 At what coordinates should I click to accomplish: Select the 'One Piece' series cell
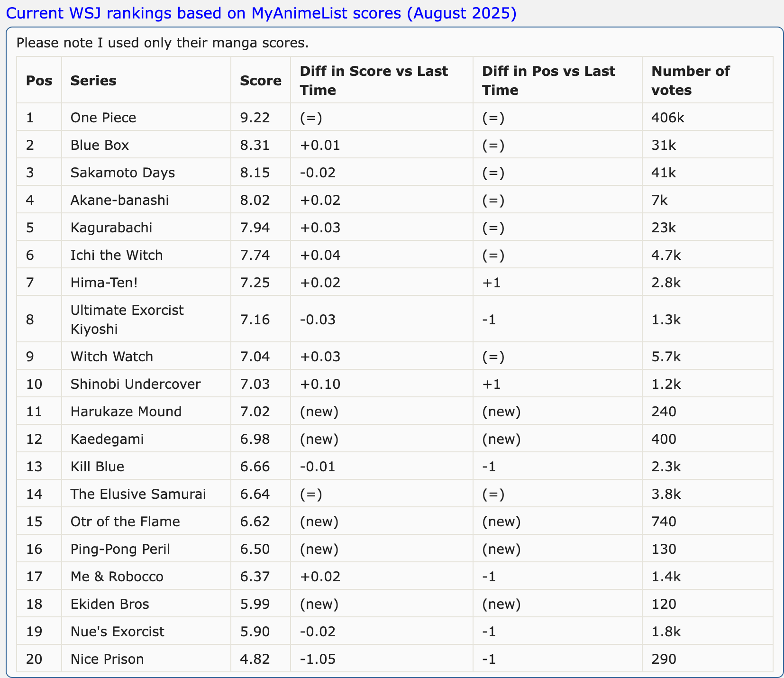146,117
